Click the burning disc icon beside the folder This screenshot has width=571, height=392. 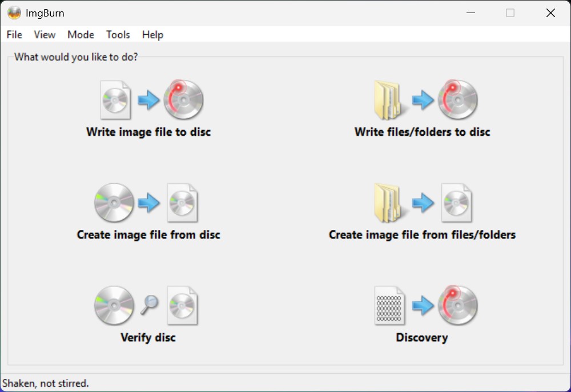pos(457,100)
